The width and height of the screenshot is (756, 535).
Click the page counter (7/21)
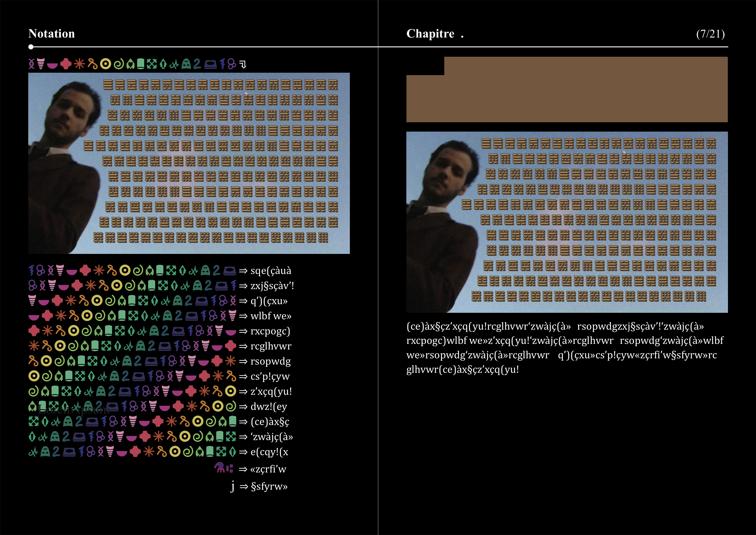[710, 34]
